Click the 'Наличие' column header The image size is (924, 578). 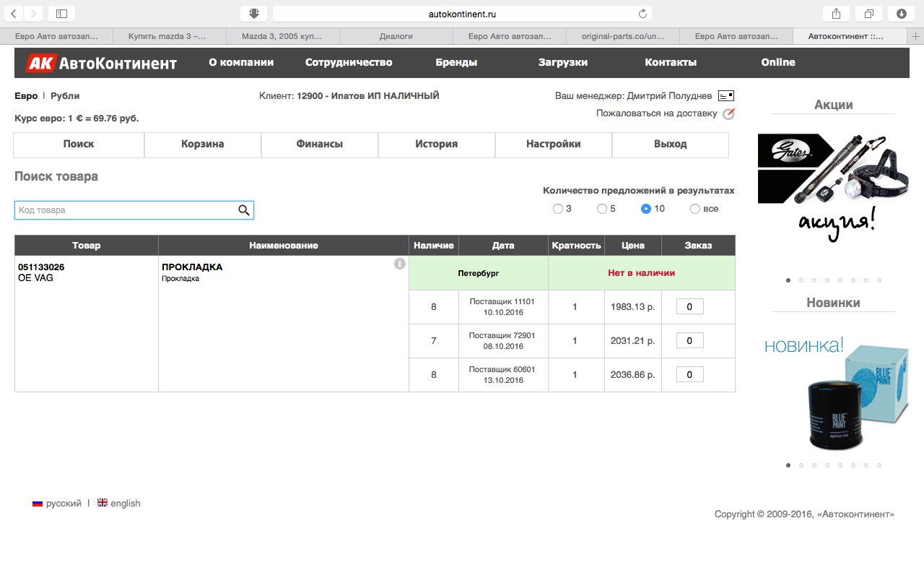click(x=434, y=246)
